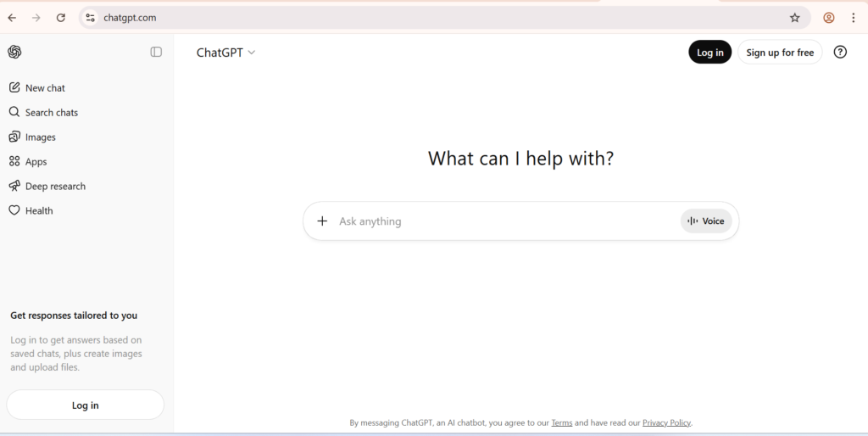Click the black Log in button
868x436 pixels.
coord(709,53)
